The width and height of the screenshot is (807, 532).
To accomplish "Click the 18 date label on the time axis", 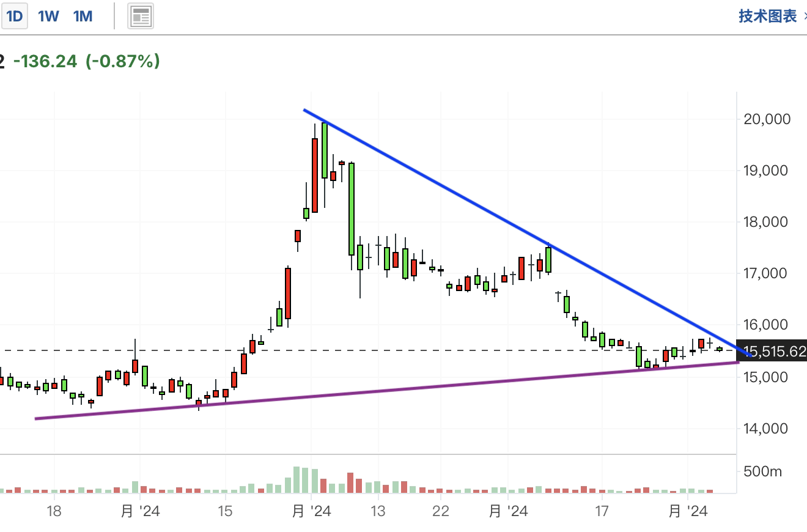I will coord(54,511).
